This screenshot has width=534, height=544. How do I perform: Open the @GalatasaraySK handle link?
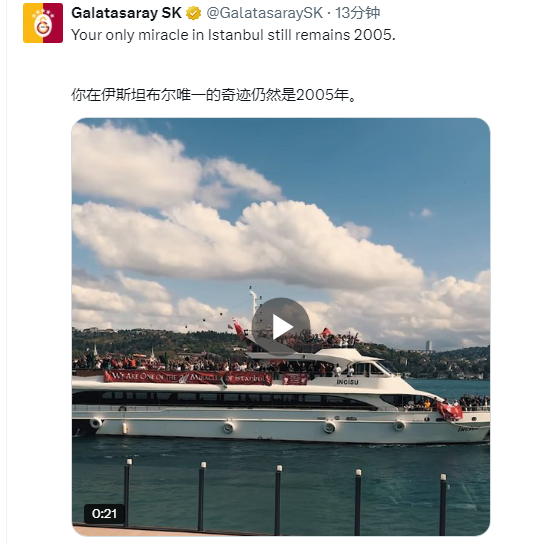pyautogui.click(x=265, y=13)
